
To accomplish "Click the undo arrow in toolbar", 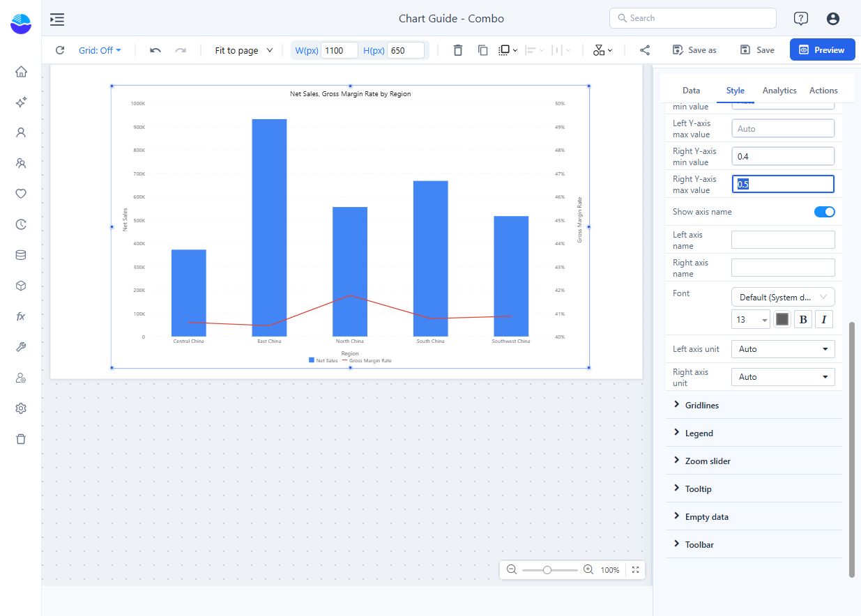I will [x=155, y=50].
